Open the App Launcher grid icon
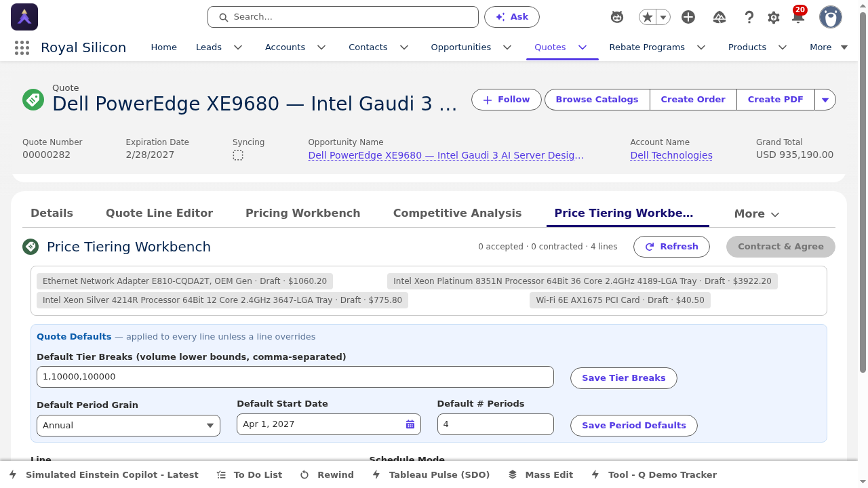This screenshot has height=488, width=868. click(x=22, y=47)
